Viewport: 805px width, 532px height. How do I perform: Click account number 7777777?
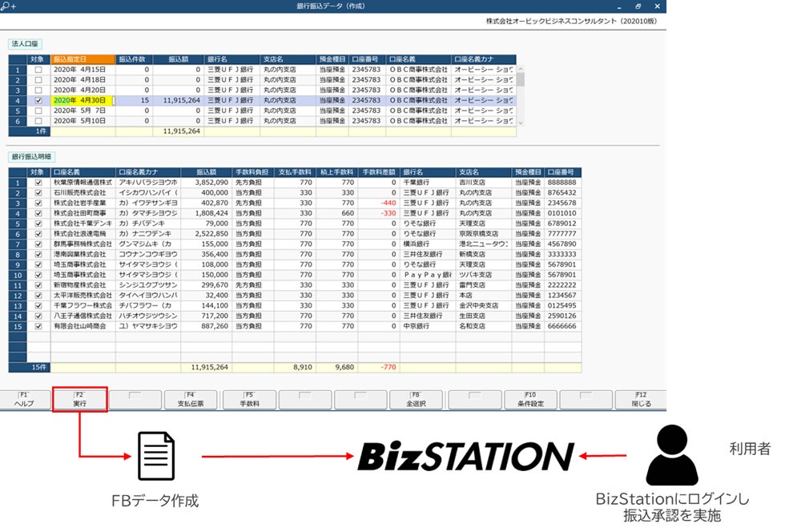pos(562,234)
